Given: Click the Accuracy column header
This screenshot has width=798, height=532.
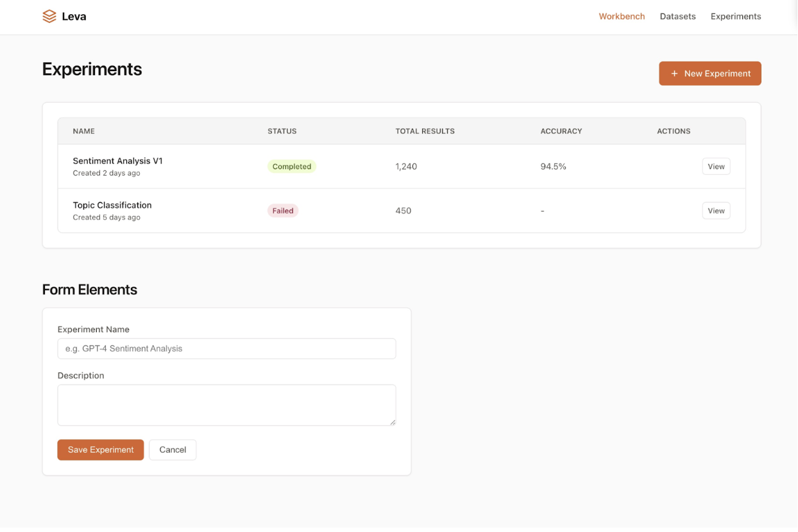Looking at the screenshot, I should coord(561,131).
